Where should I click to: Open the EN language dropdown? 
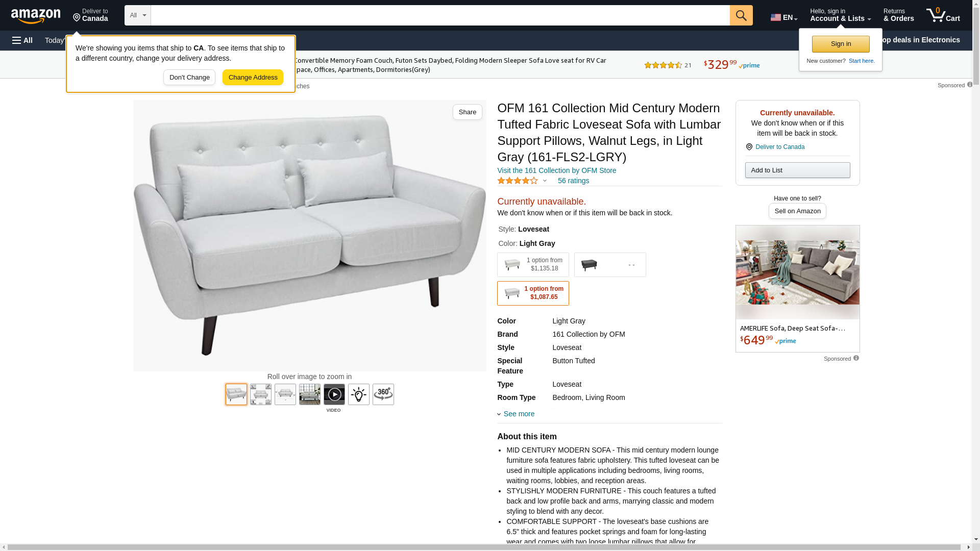[784, 17]
